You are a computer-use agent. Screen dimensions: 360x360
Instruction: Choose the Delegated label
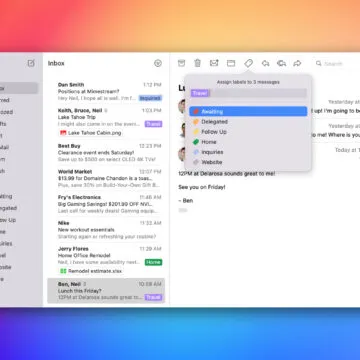point(248,122)
